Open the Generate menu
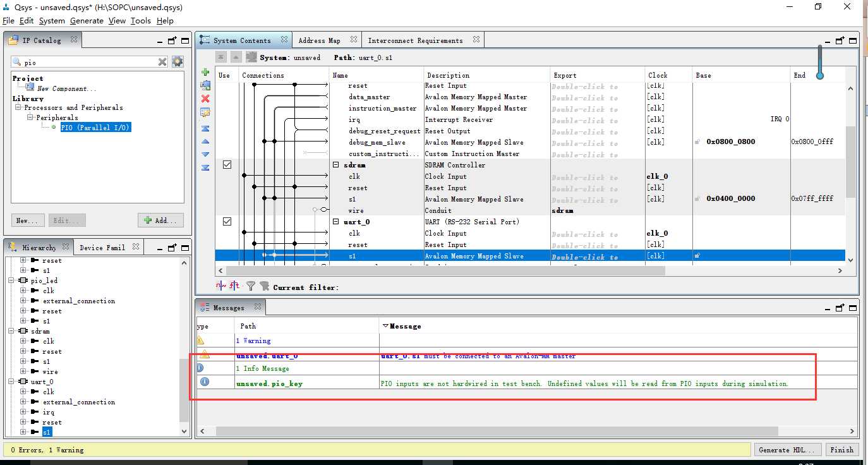 [87, 21]
